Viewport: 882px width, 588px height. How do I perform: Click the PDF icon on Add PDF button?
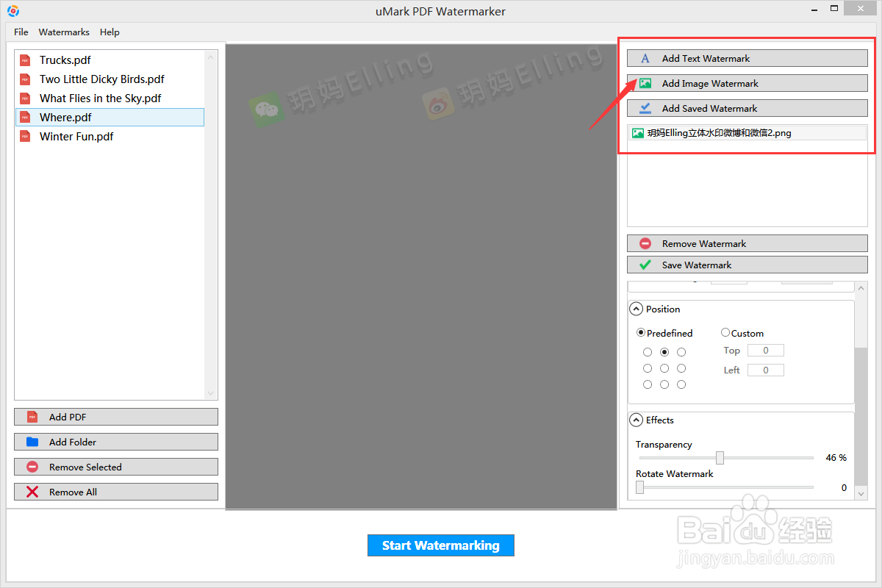coord(32,417)
